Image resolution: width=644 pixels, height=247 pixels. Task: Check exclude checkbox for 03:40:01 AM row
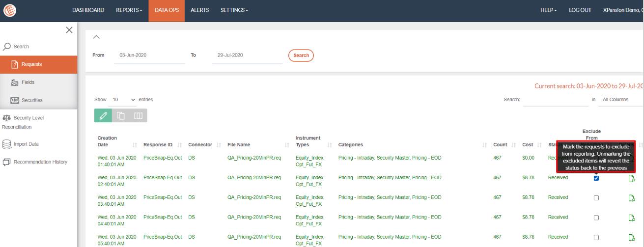(596, 198)
